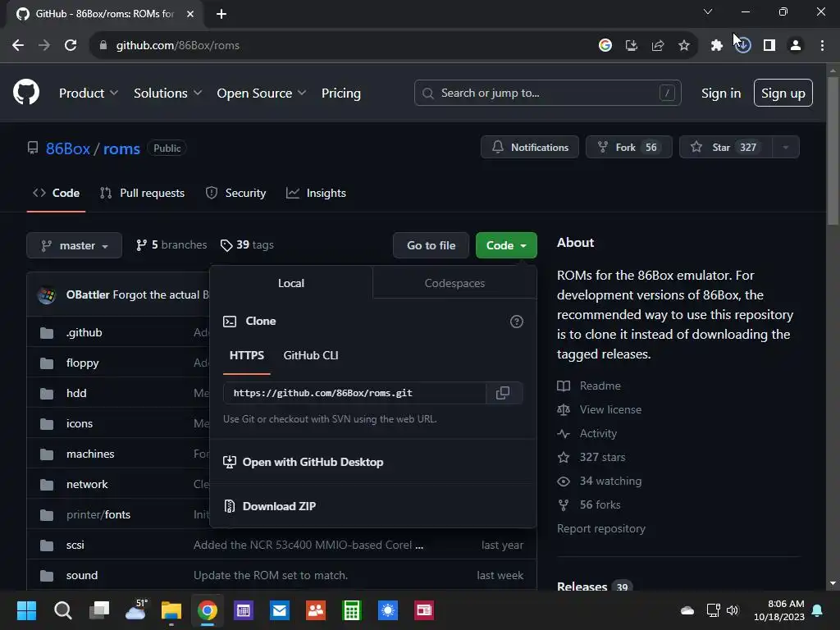Focus the Search or jump to field
840x630 pixels.
tap(547, 94)
